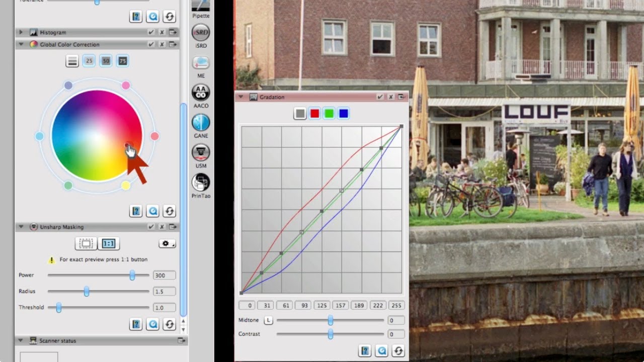Screen dimensions: 644x362
Task: Select the red channel in Gradation
Action: tap(315, 114)
